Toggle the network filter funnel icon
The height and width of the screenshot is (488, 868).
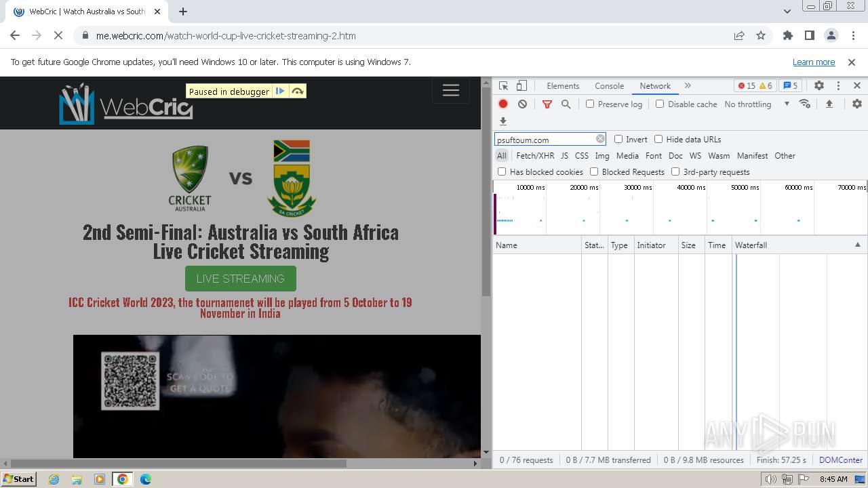coord(547,104)
